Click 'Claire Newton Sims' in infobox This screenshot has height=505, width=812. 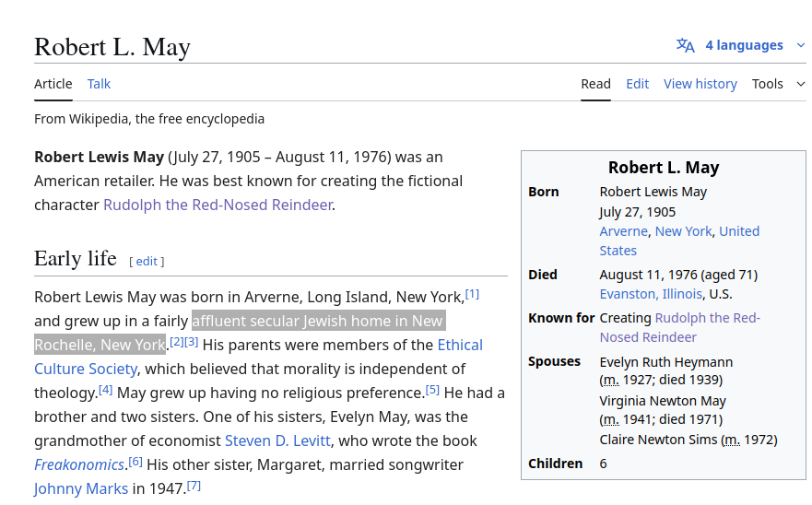coord(658,440)
